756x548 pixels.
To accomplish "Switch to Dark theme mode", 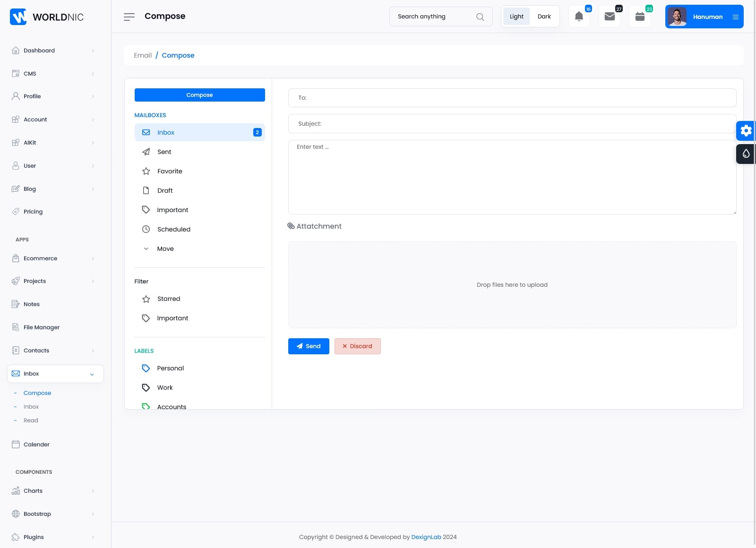I will (x=544, y=17).
